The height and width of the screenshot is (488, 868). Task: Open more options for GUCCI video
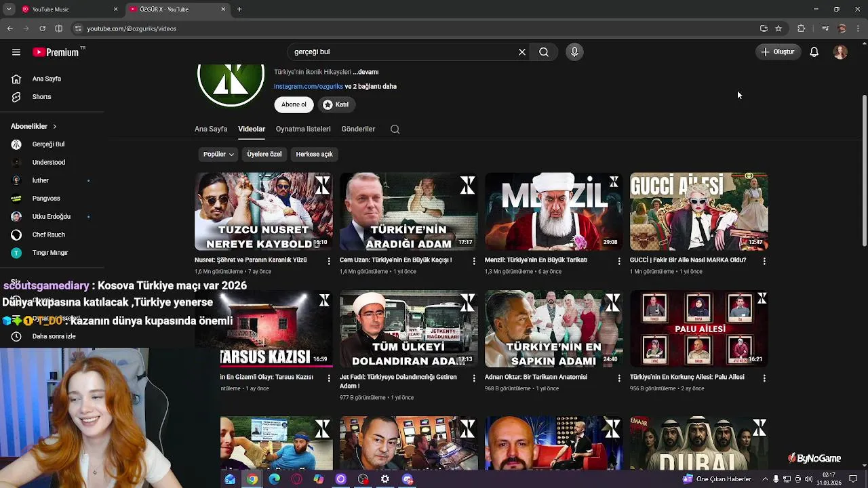click(764, 261)
